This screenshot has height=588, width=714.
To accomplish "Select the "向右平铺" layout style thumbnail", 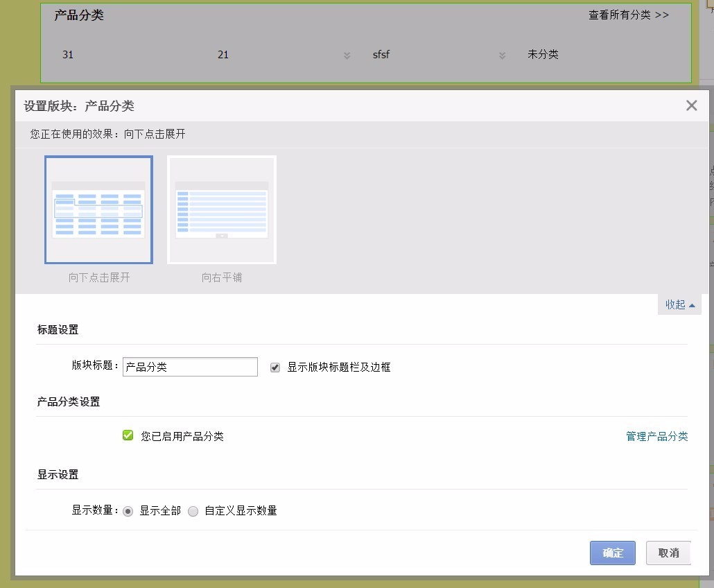I will pyautogui.click(x=221, y=209).
